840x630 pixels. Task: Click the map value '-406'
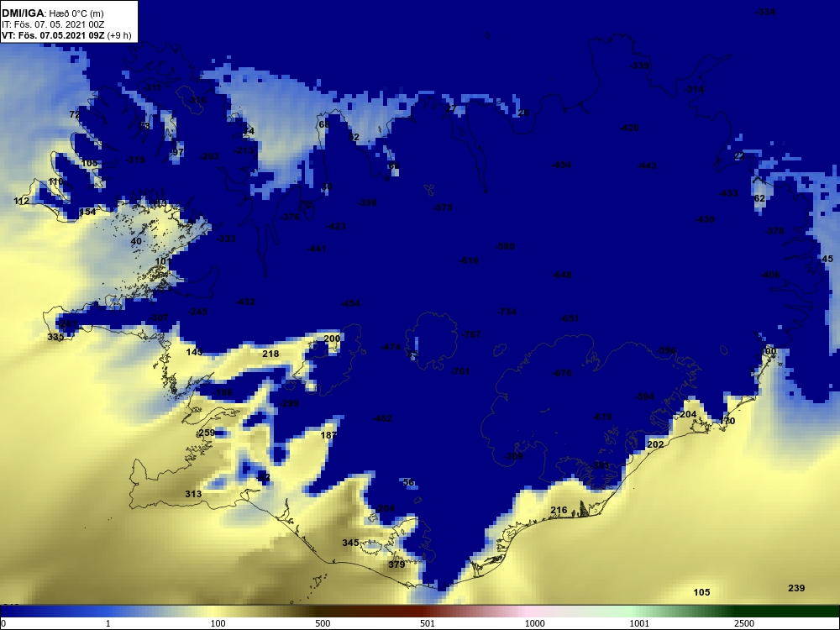tap(770, 275)
